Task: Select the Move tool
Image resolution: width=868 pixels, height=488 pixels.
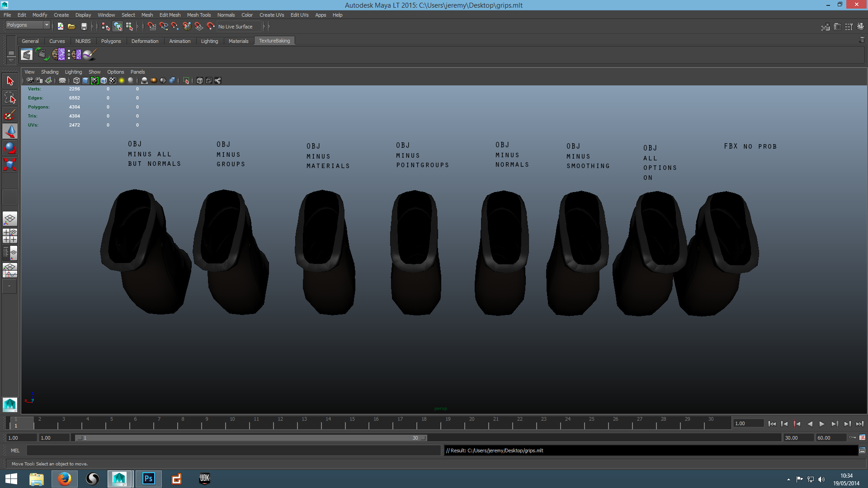Action: [x=9, y=131]
